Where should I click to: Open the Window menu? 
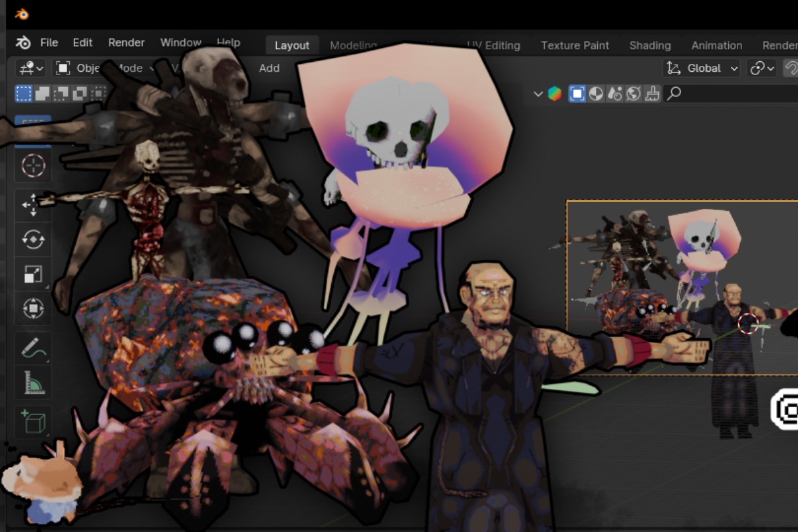coord(181,43)
